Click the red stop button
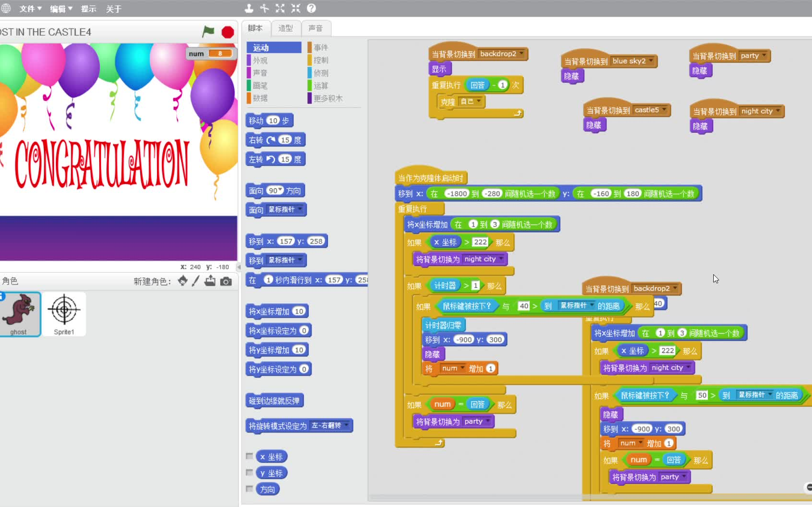Image resolution: width=812 pixels, height=507 pixels. (x=227, y=31)
